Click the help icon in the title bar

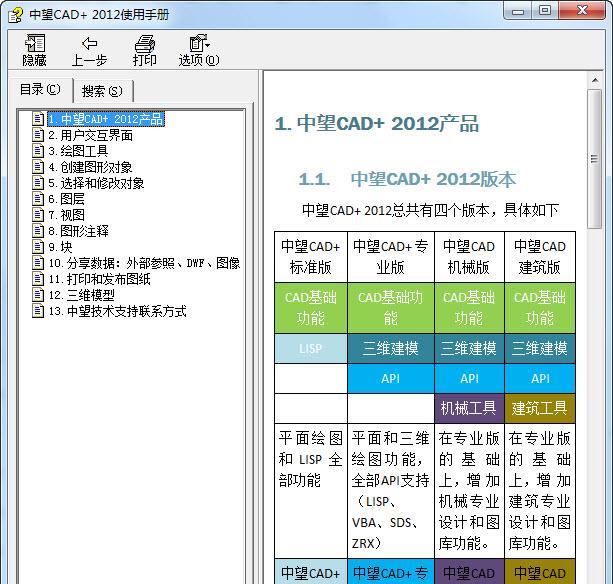tap(15, 15)
